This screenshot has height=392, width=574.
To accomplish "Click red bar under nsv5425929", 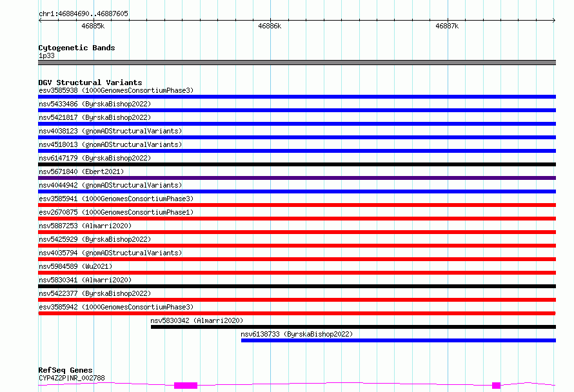I will (297, 246).
